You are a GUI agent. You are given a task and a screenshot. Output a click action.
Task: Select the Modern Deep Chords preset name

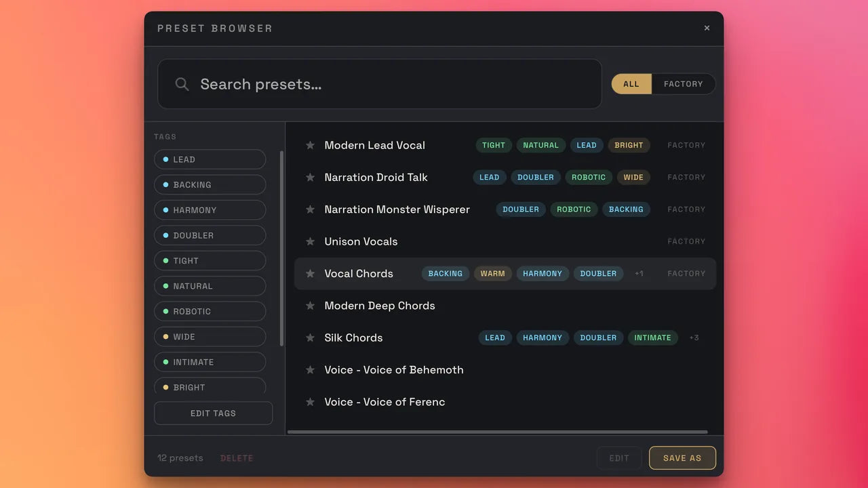pyautogui.click(x=380, y=306)
